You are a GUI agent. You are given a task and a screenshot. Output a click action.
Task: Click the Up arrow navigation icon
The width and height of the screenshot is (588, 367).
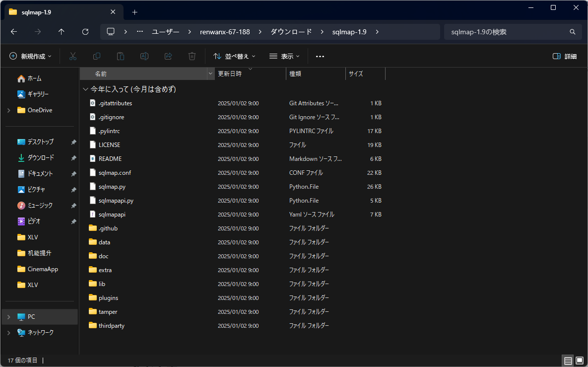[x=62, y=32]
